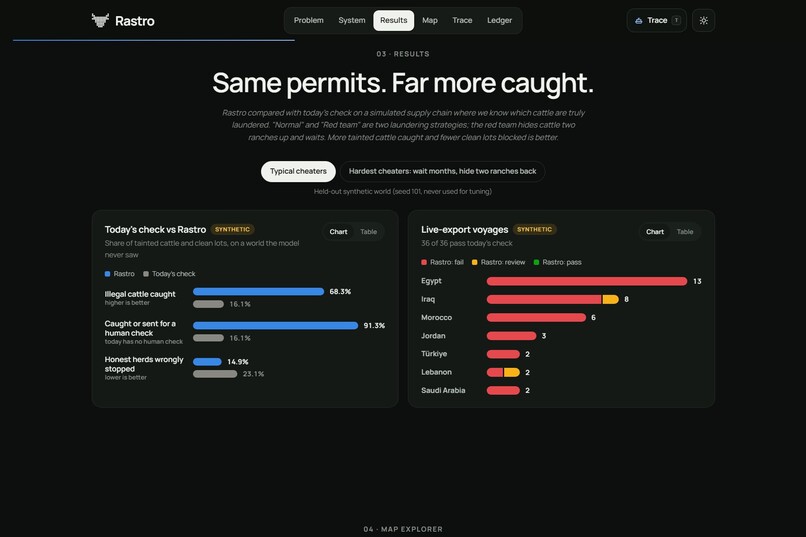Open the System nav tab
This screenshot has height=537, width=806.
[352, 21]
